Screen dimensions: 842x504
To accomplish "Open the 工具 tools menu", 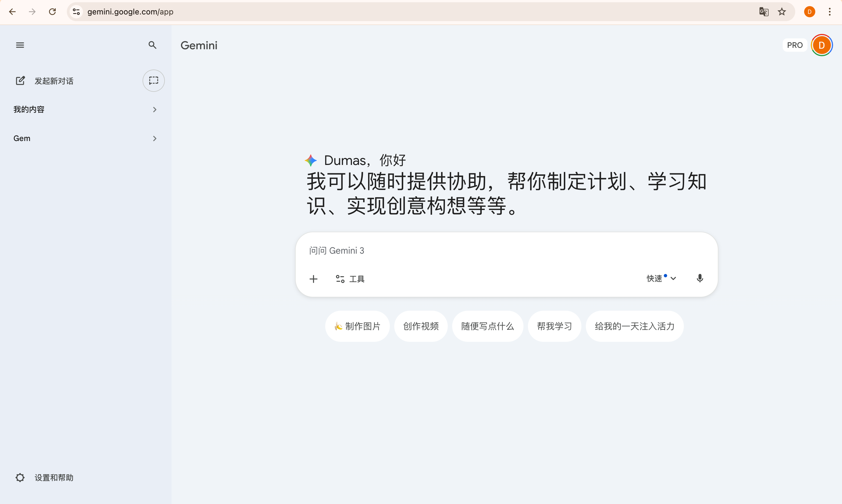I will tap(350, 278).
